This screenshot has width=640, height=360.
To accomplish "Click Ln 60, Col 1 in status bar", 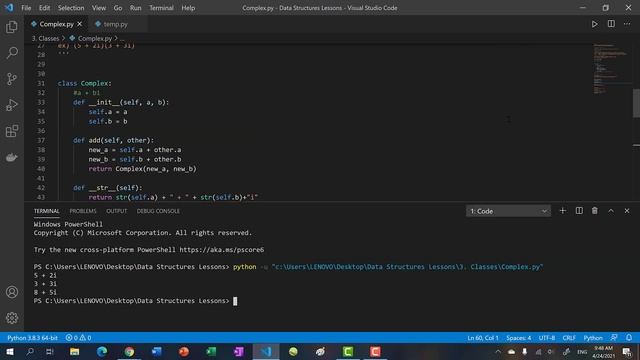I will pyautogui.click(x=483, y=338).
